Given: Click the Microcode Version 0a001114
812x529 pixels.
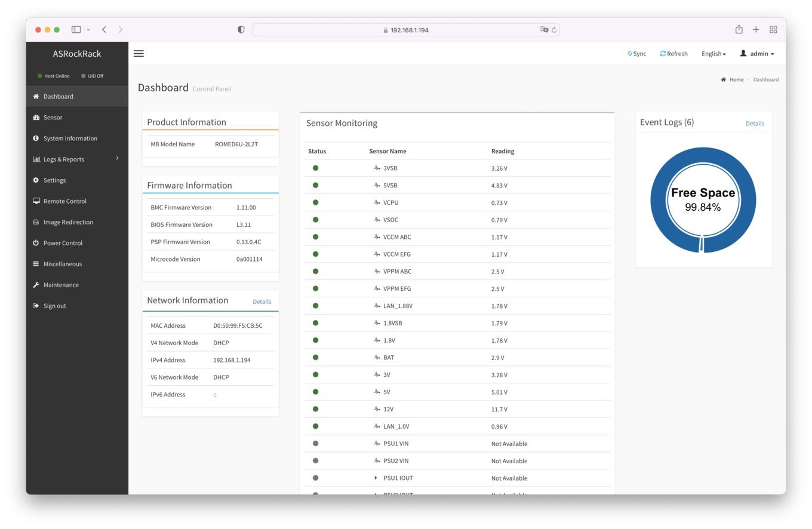Looking at the screenshot, I should 250,259.
